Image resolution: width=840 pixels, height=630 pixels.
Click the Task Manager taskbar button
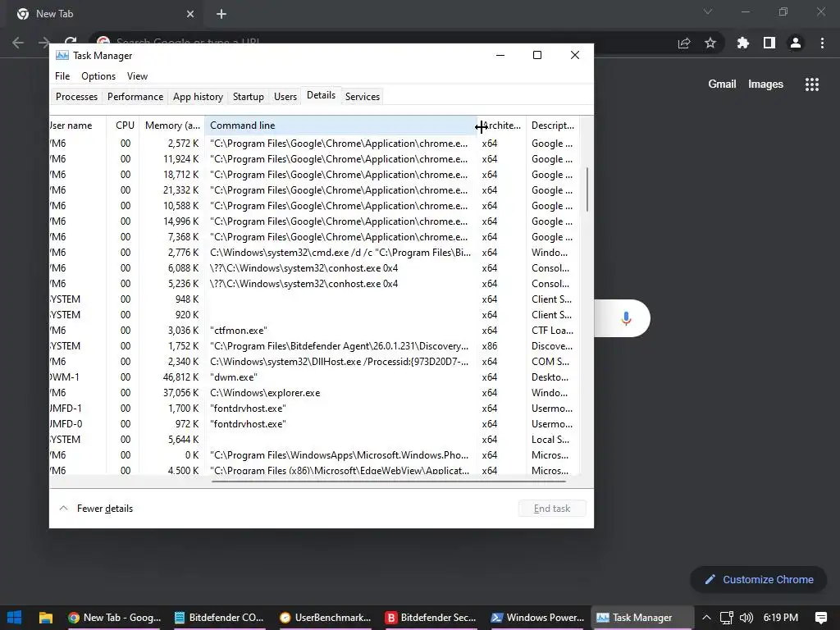pos(642,617)
